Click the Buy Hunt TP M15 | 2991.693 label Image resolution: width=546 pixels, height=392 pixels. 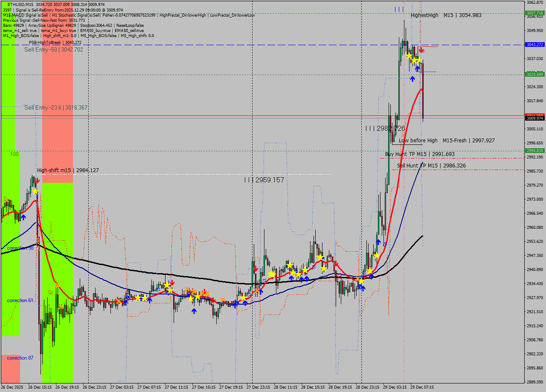419,154
